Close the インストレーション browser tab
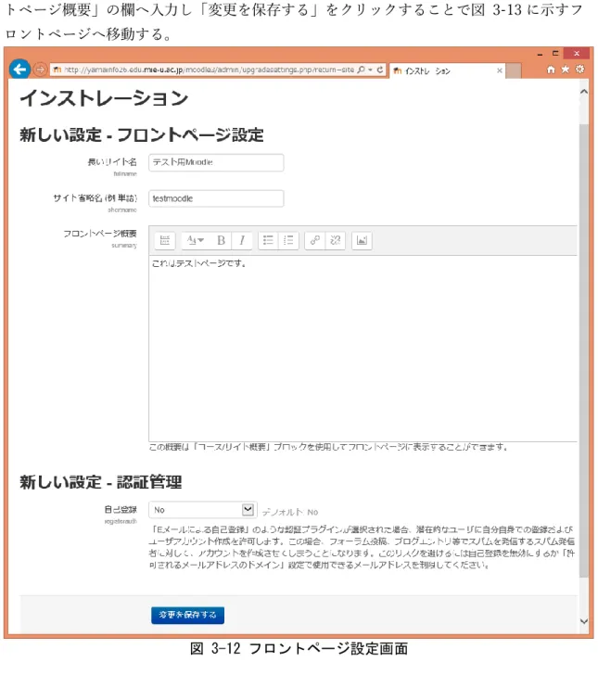This screenshot has width=598, height=700. click(500, 70)
